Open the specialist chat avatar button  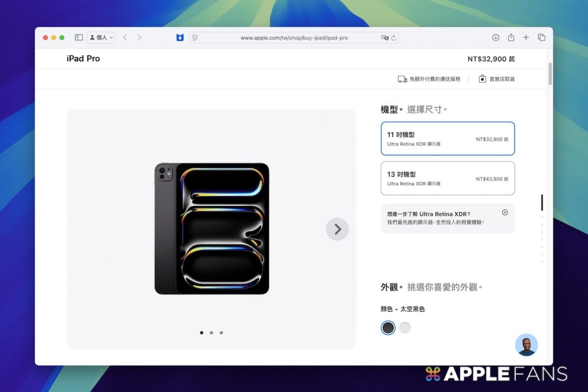[x=526, y=345]
